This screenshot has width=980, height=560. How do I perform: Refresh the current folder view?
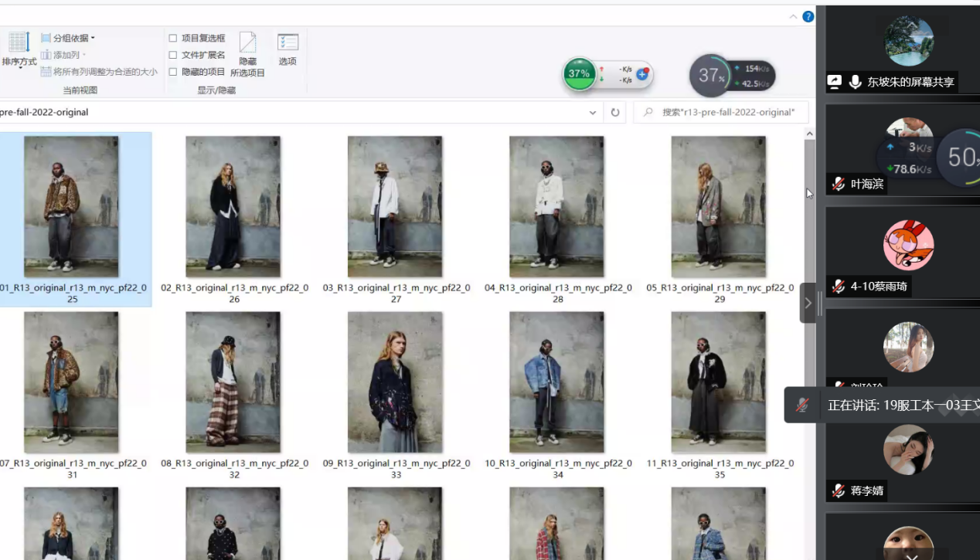(615, 112)
